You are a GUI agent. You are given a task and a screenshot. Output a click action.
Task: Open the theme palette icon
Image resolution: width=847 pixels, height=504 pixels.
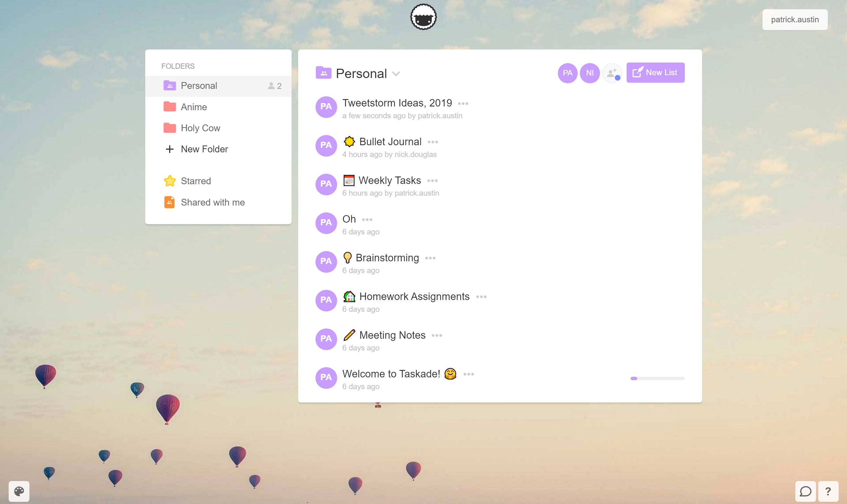pyautogui.click(x=19, y=491)
